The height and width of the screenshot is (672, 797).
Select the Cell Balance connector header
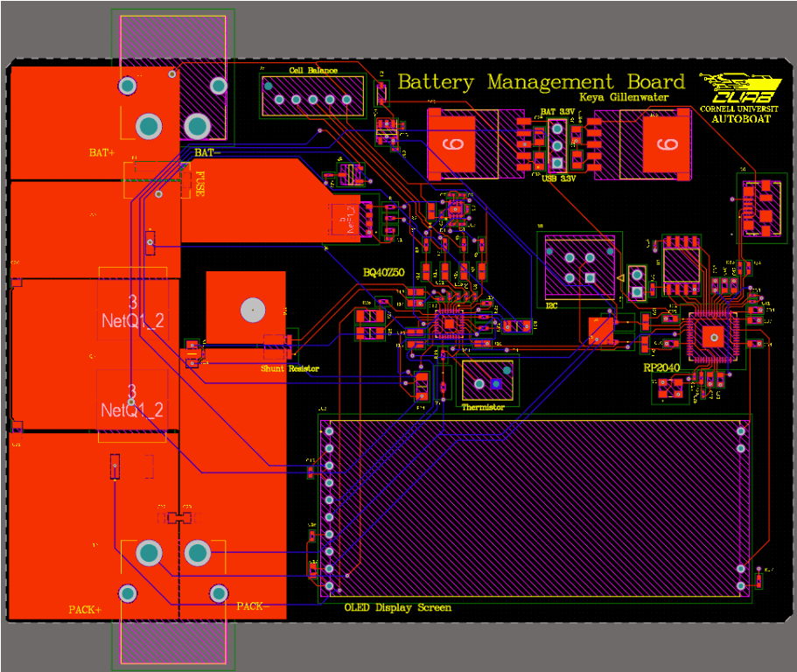tap(311, 96)
